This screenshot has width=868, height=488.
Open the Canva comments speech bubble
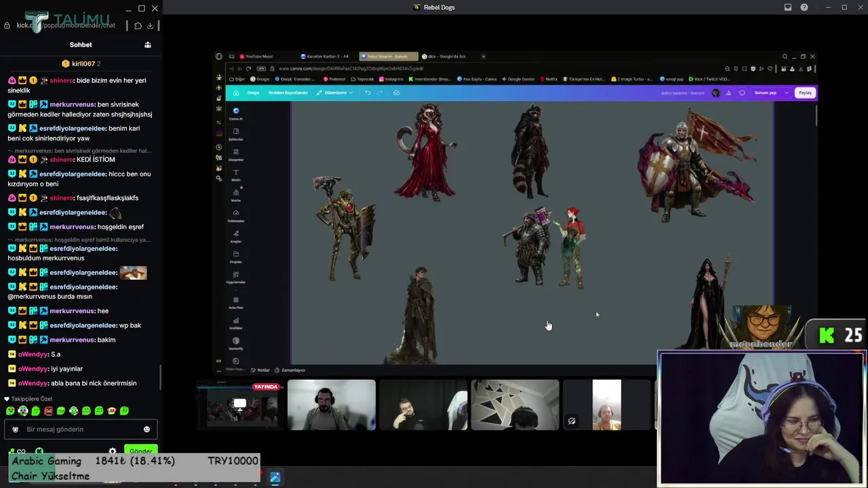point(742,93)
